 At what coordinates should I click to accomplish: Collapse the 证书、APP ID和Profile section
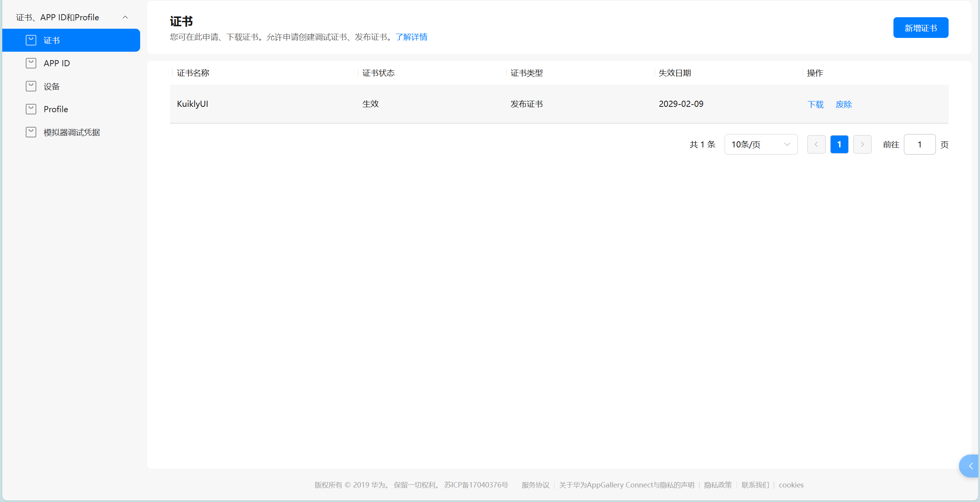click(x=125, y=17)
